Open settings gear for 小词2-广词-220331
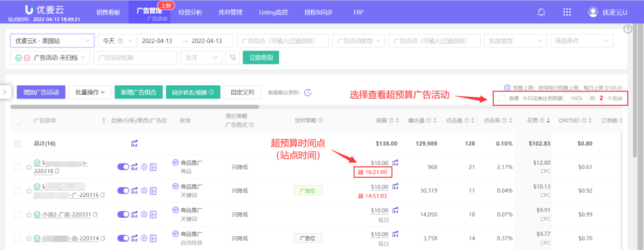 point(144,215)
